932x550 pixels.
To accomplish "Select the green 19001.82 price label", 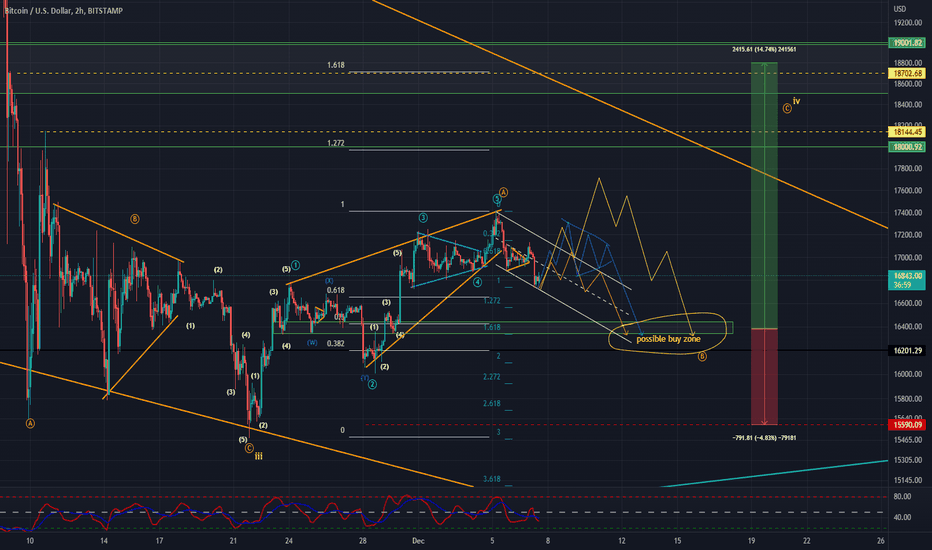I will (x=907, y=43).
